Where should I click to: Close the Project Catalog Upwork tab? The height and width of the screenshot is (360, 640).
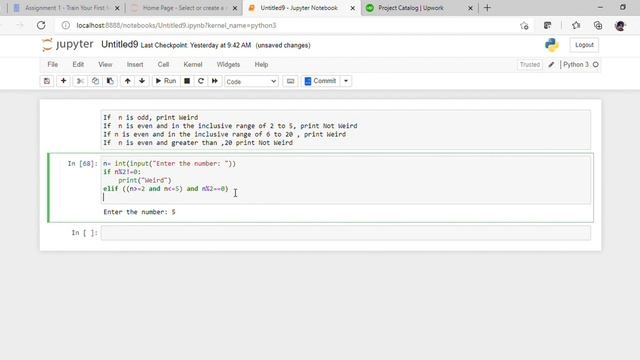point(470,8)
